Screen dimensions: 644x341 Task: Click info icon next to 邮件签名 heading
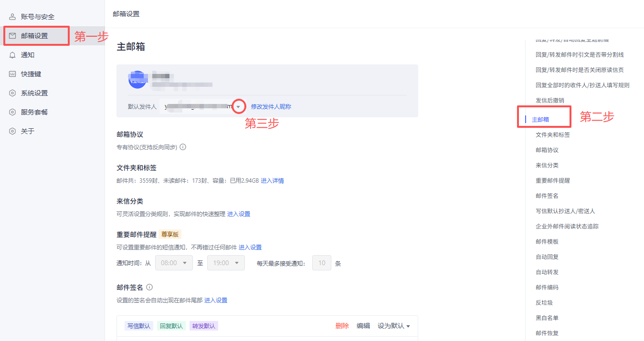149,287
